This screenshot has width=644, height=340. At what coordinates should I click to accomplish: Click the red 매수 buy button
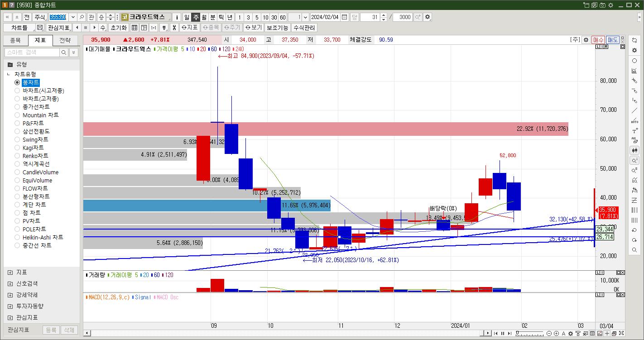(598, 40)
